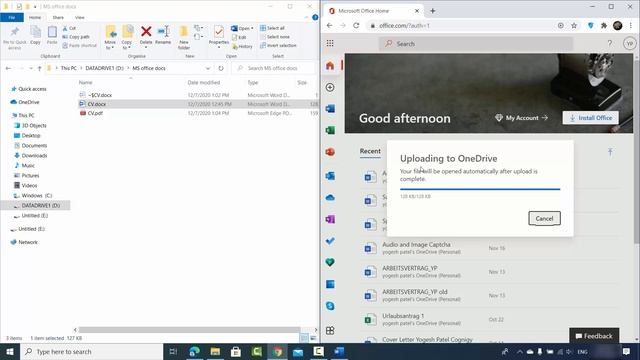Click the Search MS office docs field
Screen dimensions: 640x360
[273, 68]
